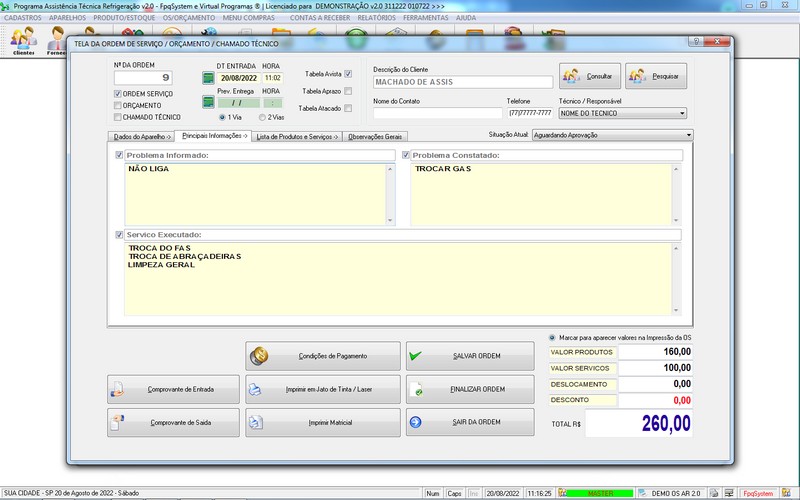800x500 pixels.
Task: Click the calendar icon beside DT ENTRADA
Action: pyautogui.click(x=208, y=78)
